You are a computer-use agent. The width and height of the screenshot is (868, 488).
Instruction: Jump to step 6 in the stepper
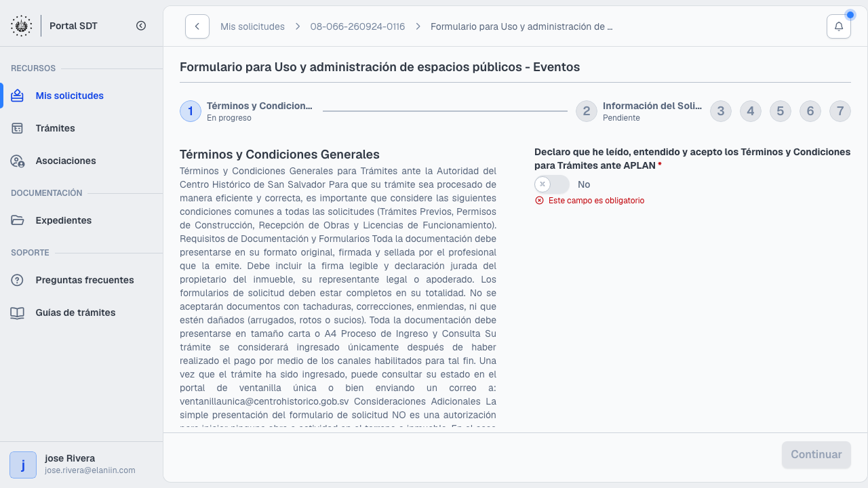tap(810, 111)
